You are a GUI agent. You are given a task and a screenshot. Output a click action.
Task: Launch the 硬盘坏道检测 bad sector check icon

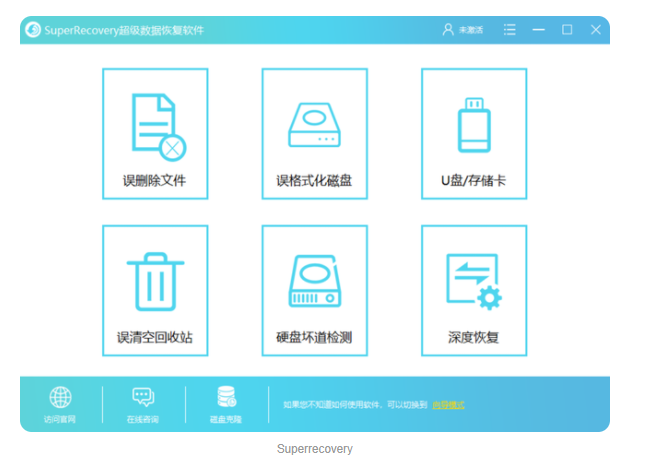click(x=314, y=281)
